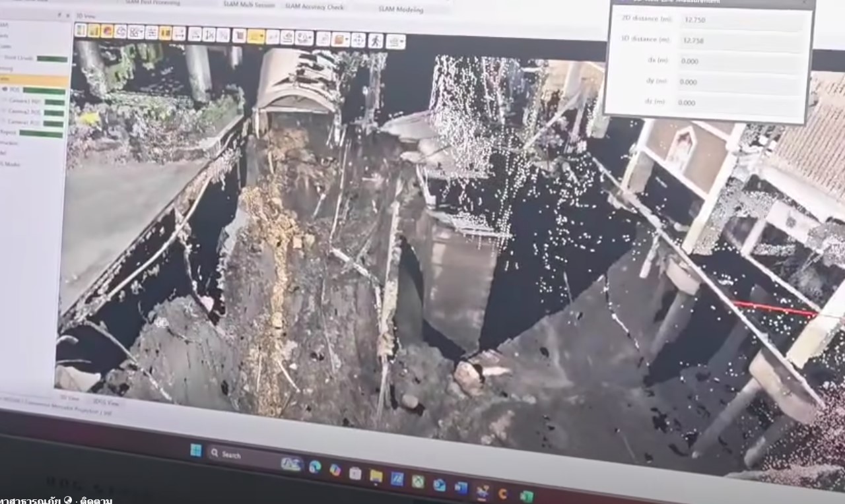Select the highlighted orange tree item in sidebar
Image resolution: width=845 pixels, height=504 pixels.
point(33,80)
